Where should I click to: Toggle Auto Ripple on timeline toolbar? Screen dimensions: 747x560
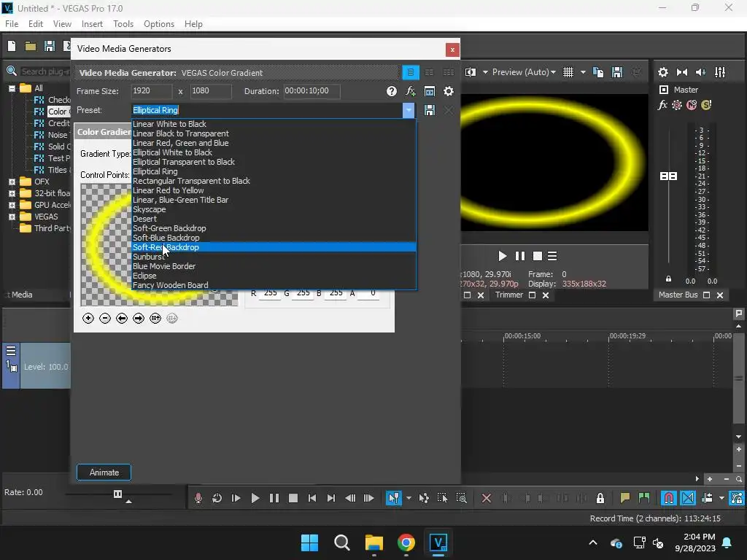pos(707,499)
